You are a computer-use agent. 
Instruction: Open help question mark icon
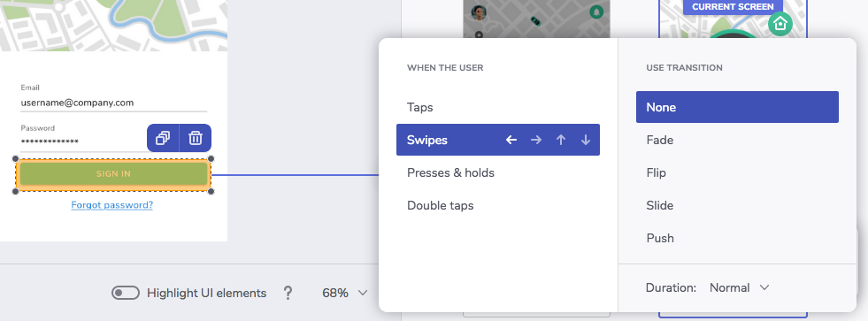288,293
